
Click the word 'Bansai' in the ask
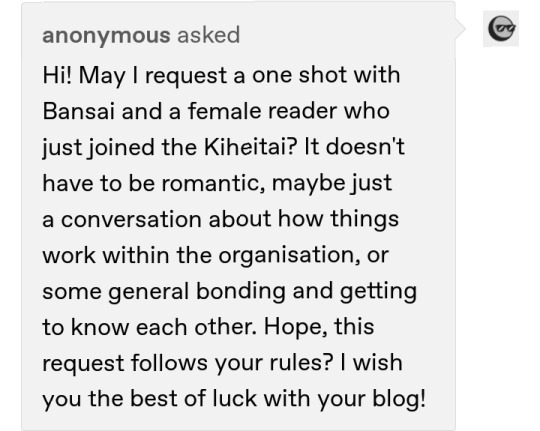click(x=78, y=111)
